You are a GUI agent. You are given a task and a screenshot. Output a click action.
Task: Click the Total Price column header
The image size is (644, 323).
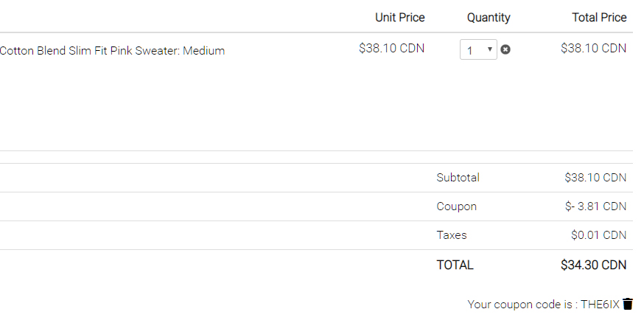[599, 18]
